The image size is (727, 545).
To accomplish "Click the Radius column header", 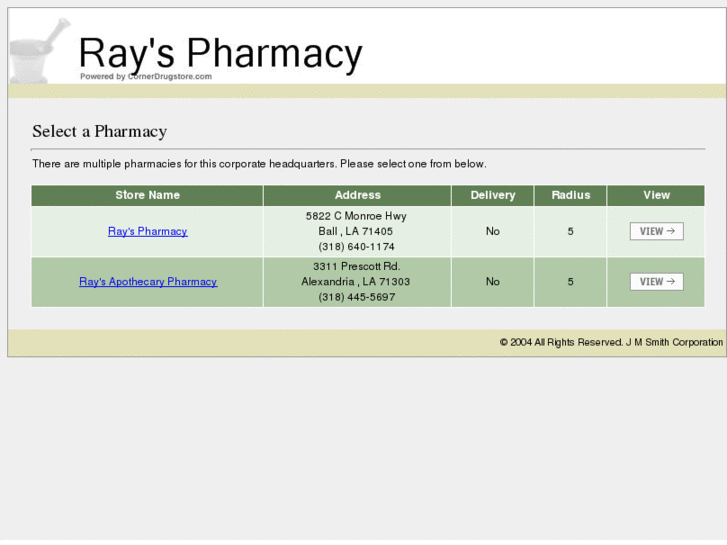I will 571,195.
